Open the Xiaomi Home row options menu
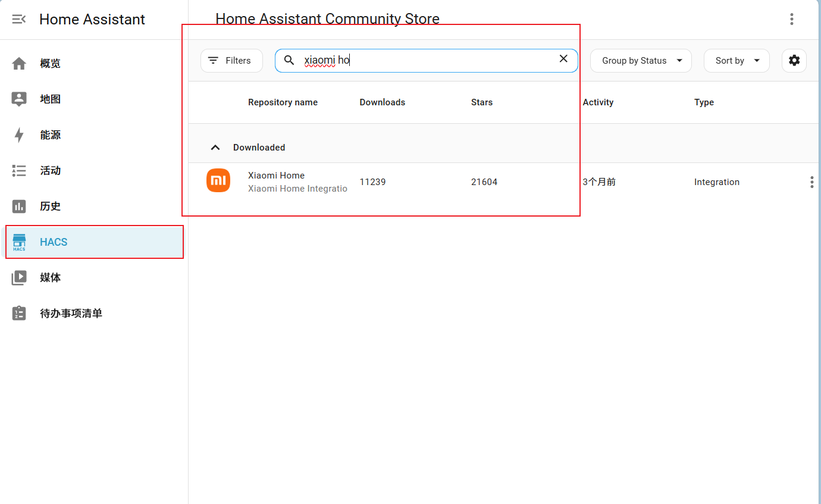 [x=811, y=182]
